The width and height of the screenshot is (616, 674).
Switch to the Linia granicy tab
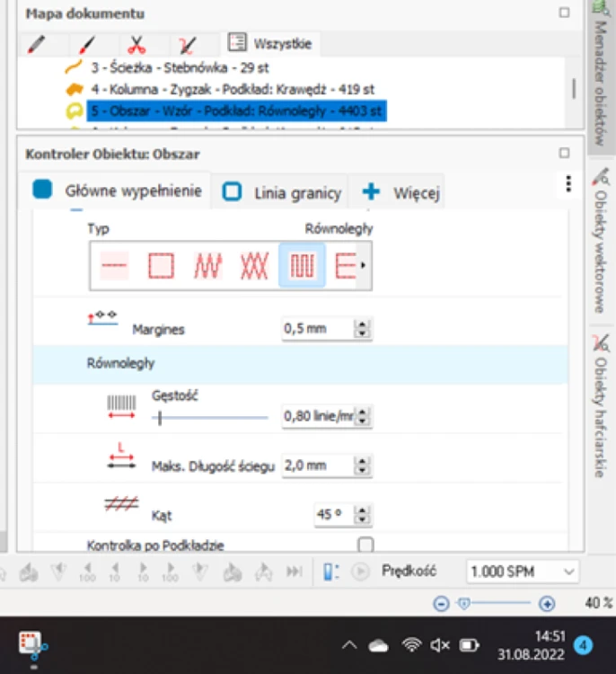(x=281, y=192)
